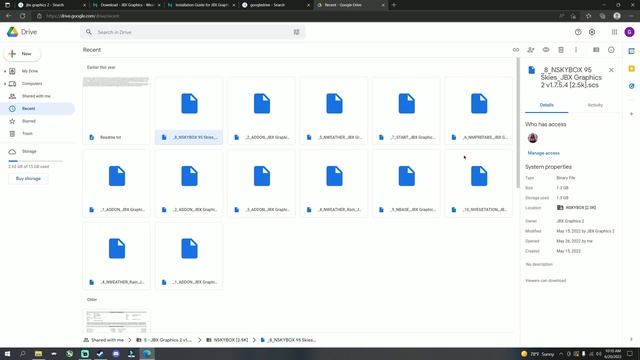Viewport: 640px width, 360px height.
Task: Open a new browser tab
Action: pyautogui.click(x=394, y=5)
